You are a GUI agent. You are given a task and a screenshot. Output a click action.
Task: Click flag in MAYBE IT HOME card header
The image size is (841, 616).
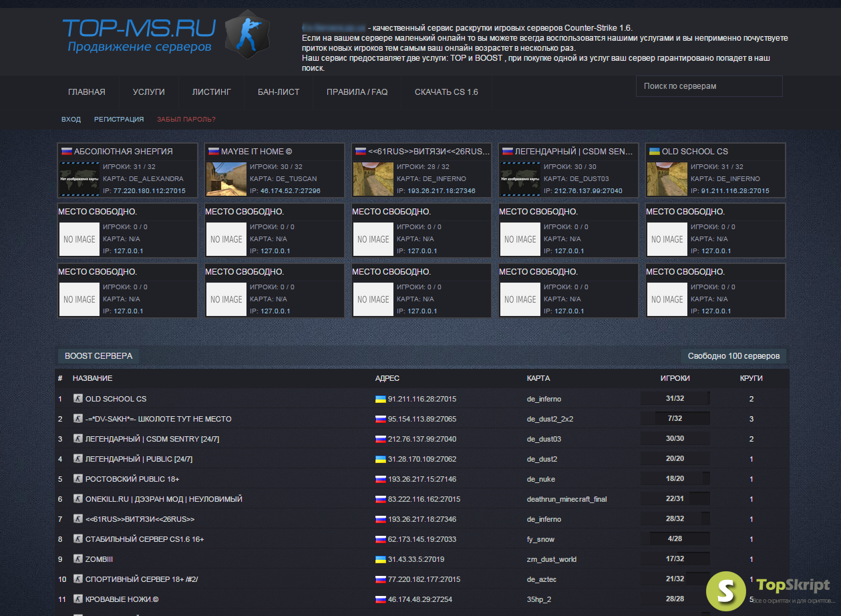pyautogui.click(x=213, y=152)
